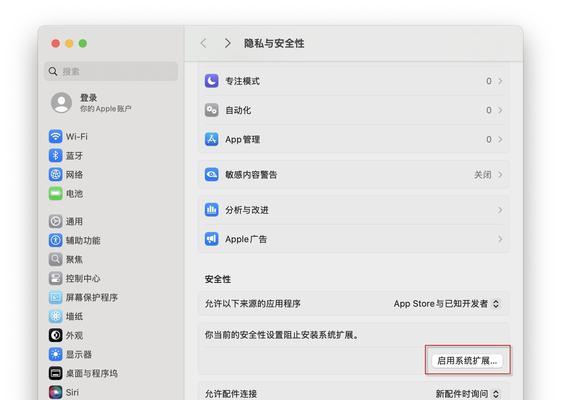Click the green zoom window button
This screenshot has width=561, height=400.
coord(83,43)
